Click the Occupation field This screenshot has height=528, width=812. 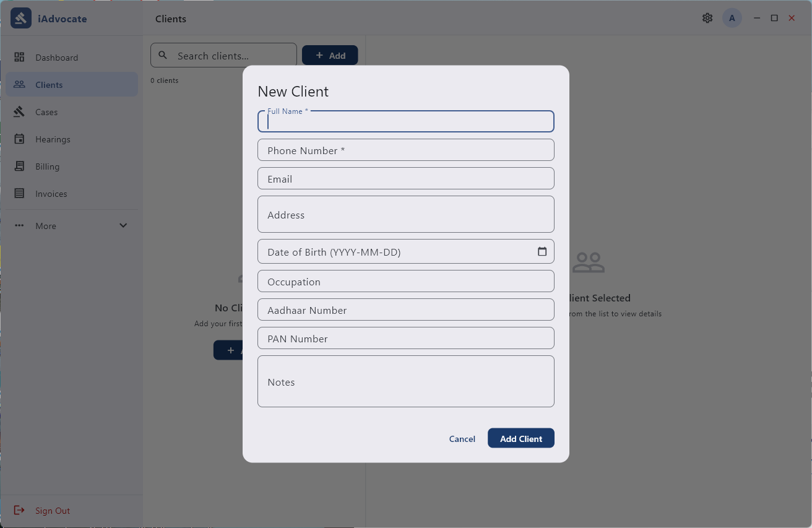pyautogui.click(x=406, y=281)
